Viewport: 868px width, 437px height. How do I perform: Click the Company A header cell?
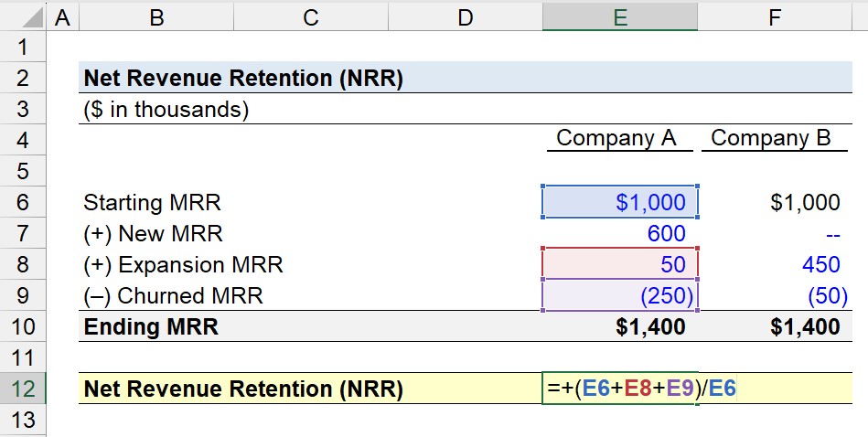click(620, 138)
